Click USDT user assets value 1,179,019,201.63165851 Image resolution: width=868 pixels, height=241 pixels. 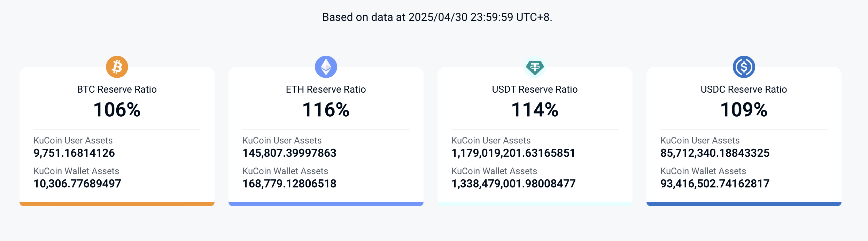pyautogui.click(x=513, y=153)
